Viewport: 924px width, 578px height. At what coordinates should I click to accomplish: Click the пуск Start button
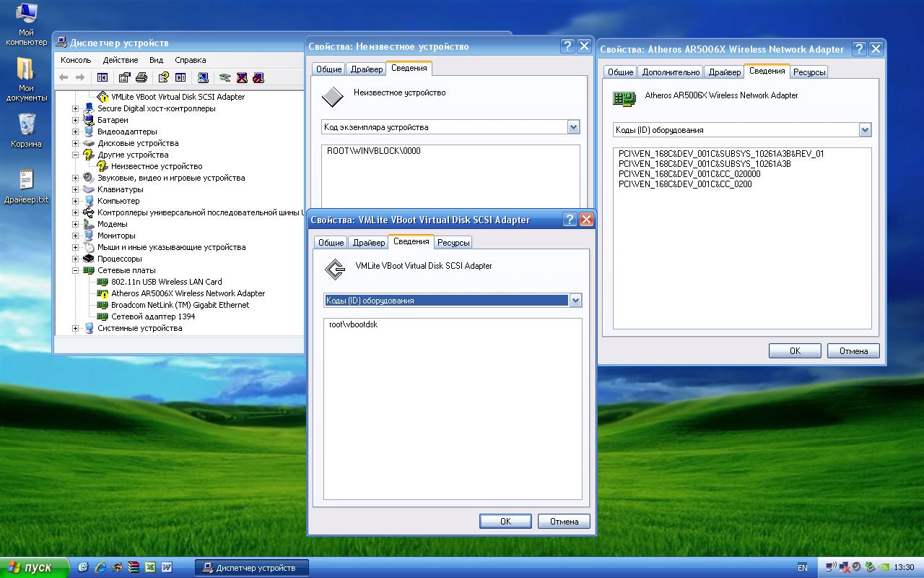[x=34, y=568]
